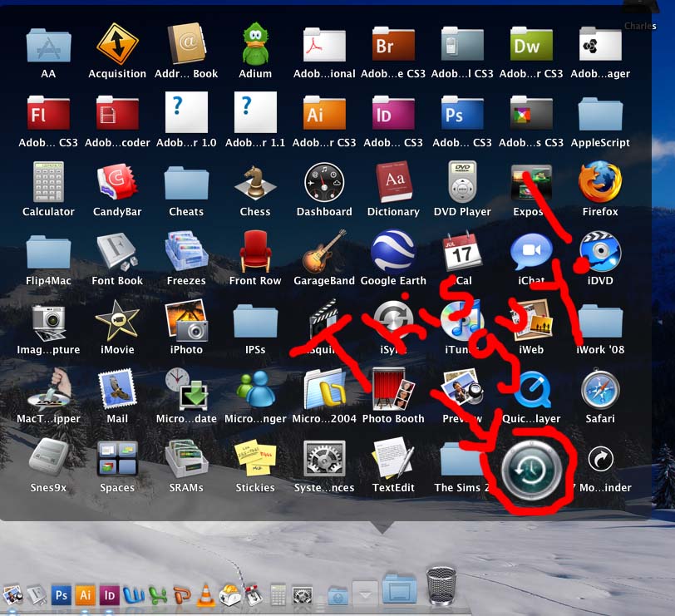Image resolution: width=675 pixels, height=616 pixels.
Task: Open System Preferences in the stack grid
Action: (324, 458)
